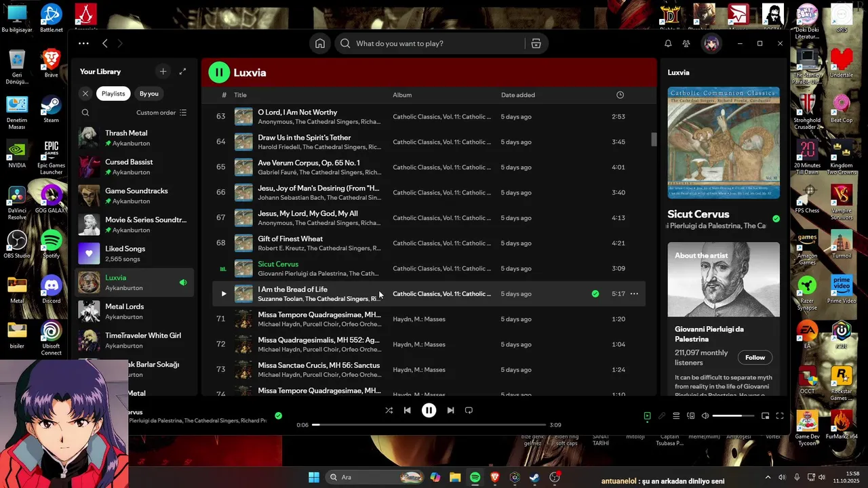Open the Thrash Metal playlist
868x488 pixels.
(x=134, y=138)
